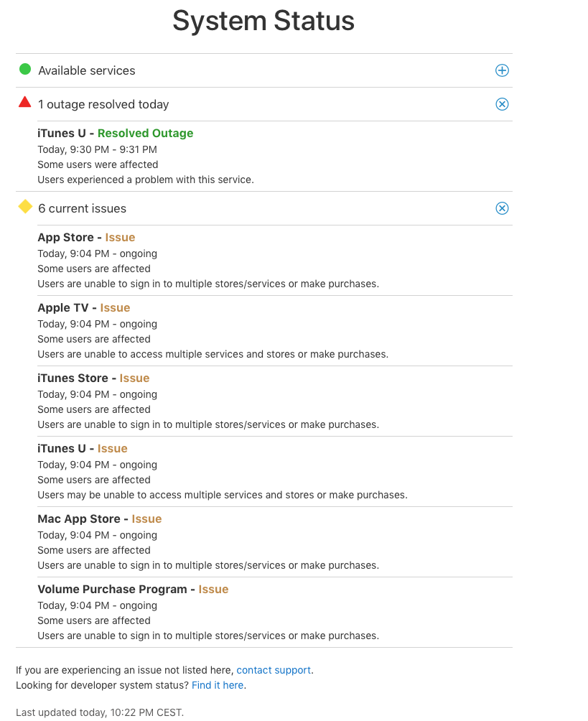Viewport: 588px width, 721px height.
Task: Click the yellow current issues diamond icon
Action: (25, 207)
